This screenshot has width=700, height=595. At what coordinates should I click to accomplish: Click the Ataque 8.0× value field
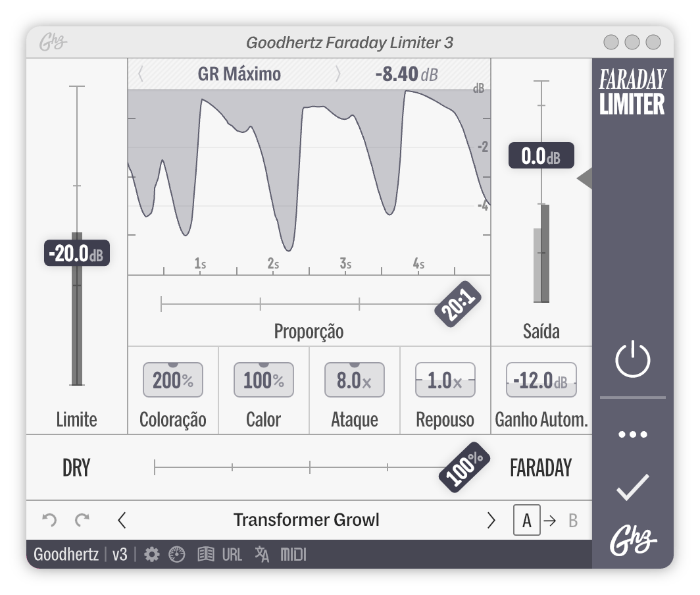pos(355,380)
